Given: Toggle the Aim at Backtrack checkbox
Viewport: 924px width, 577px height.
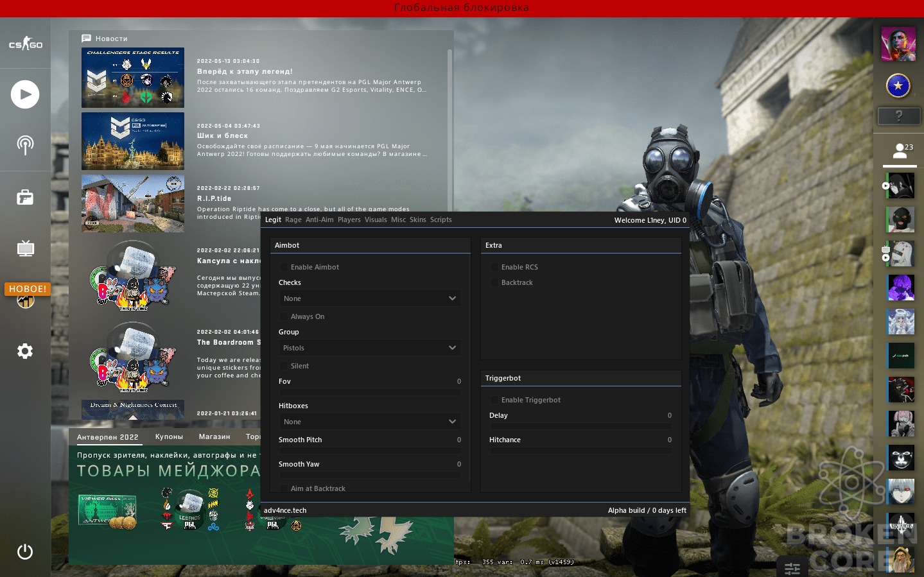Looking at the screenshot, I should [x=284, y=488].
